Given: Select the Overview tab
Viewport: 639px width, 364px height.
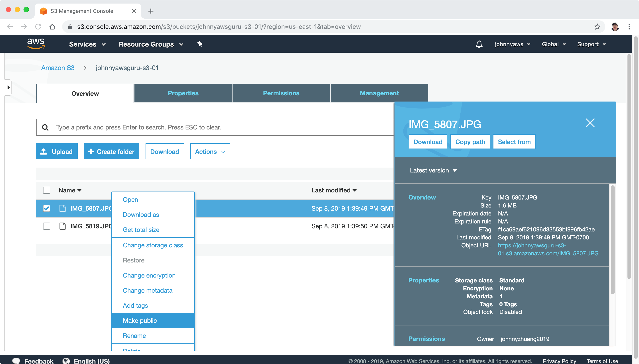Looking at the screenshot, I should [x=85, y=94].
